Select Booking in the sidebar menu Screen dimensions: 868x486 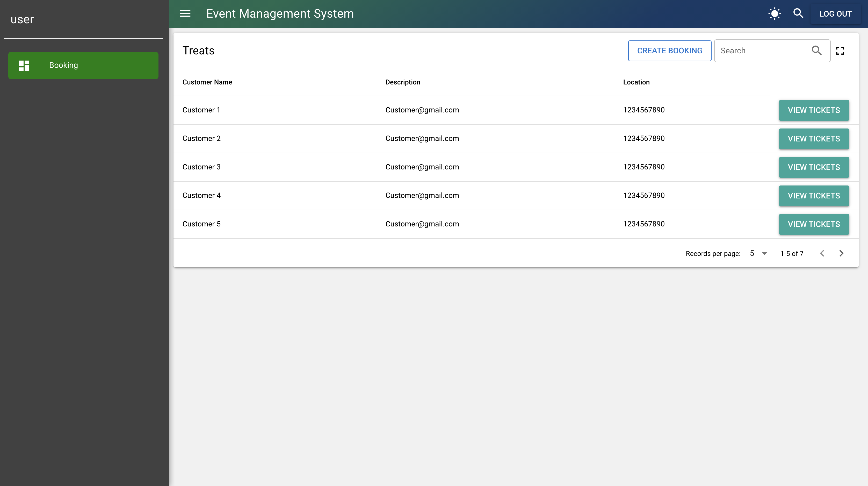coord(83,65)
